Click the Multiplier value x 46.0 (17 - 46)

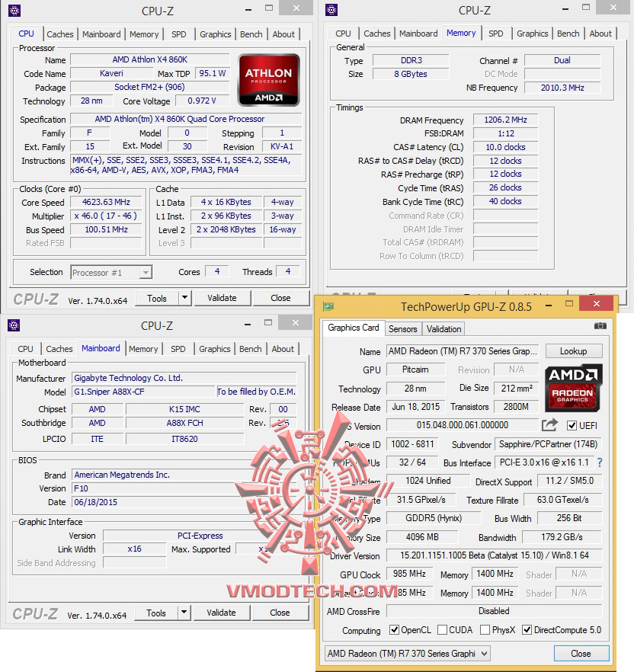tap(107, 216)
